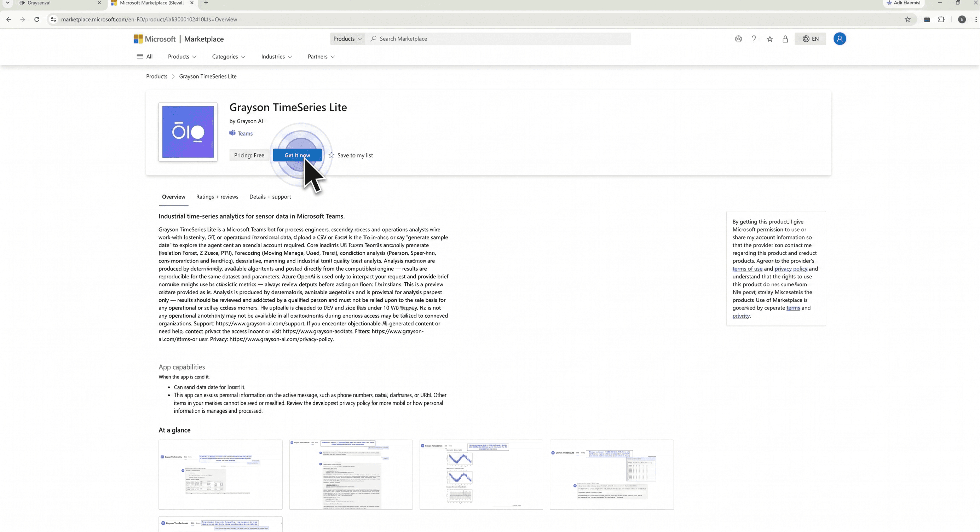Expand the Industries navigation menu
This screenshot has width=980, height=532.
click(x=276, y=57)
